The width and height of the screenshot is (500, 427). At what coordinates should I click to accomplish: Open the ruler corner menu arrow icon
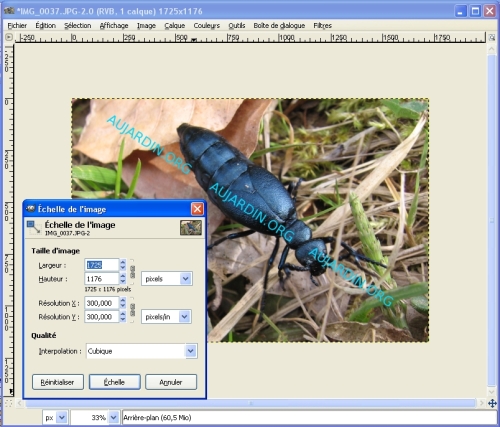(9, 37)
